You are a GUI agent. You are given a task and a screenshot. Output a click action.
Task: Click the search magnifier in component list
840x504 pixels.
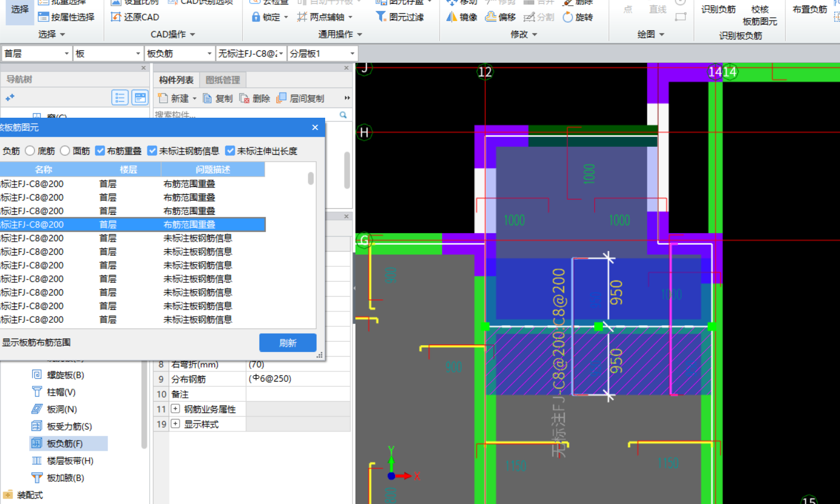pos(343,115)
